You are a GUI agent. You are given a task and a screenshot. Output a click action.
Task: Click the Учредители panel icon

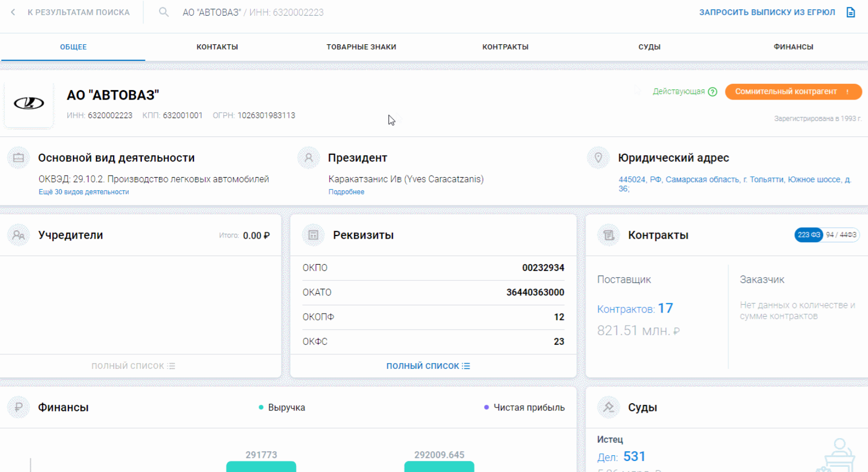[18, 235]
